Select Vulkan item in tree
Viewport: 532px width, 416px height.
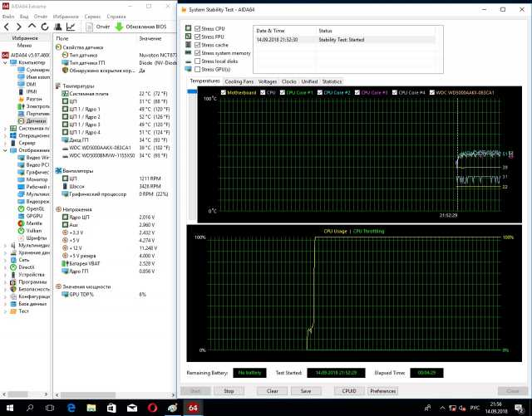(x=30, y=231)
